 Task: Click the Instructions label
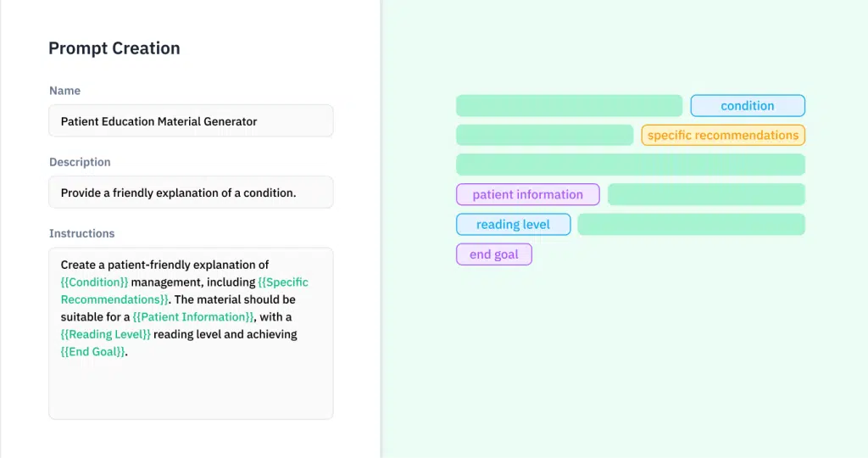coord(82,233)
